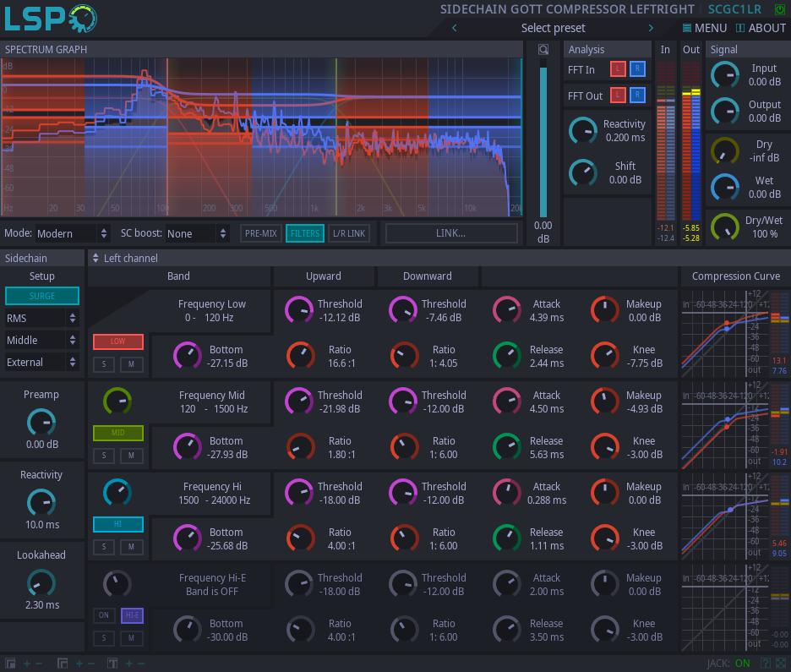The height and width of the screenshot is (672, 791).
Task: Disable FFT Out right channel
Action: click(636, 96)
